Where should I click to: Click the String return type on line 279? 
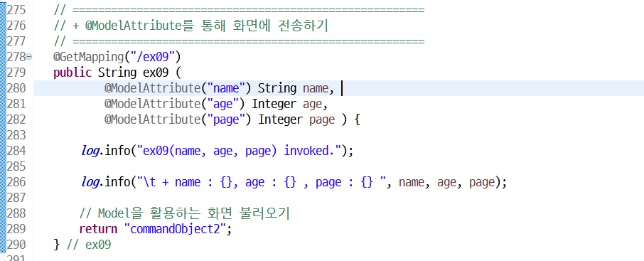click(117, 73)
